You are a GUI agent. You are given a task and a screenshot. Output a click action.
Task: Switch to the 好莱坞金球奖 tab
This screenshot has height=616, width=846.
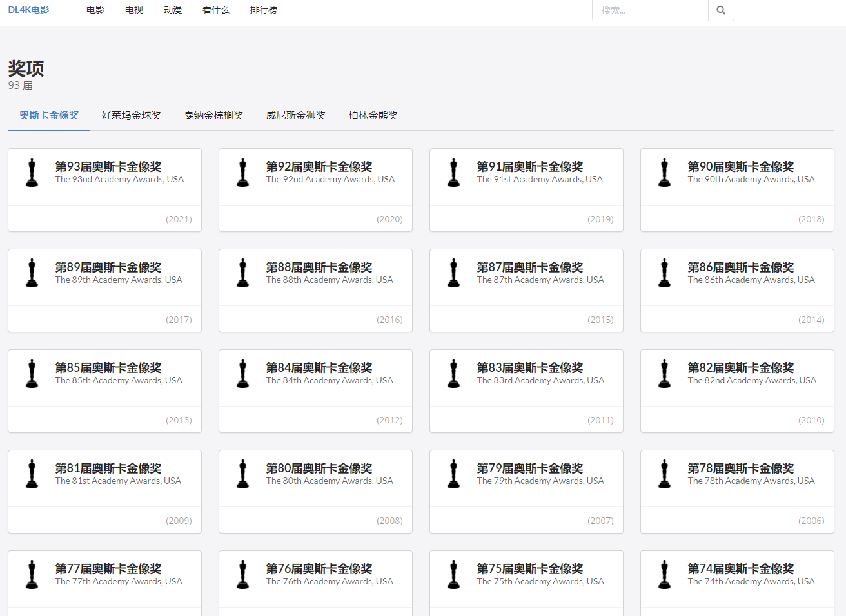coord(132,115)
